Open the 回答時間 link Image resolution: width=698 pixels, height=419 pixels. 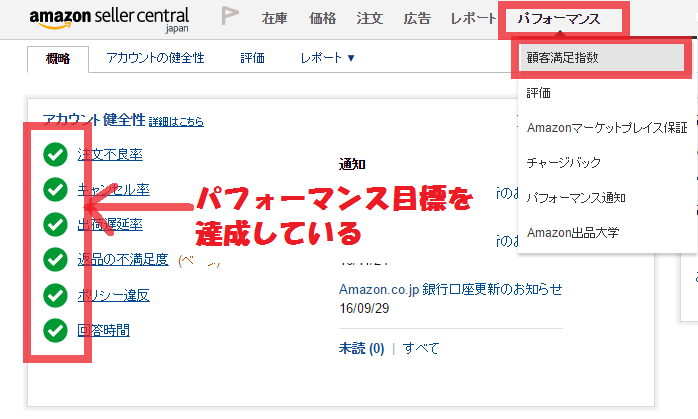pos(103,330)
